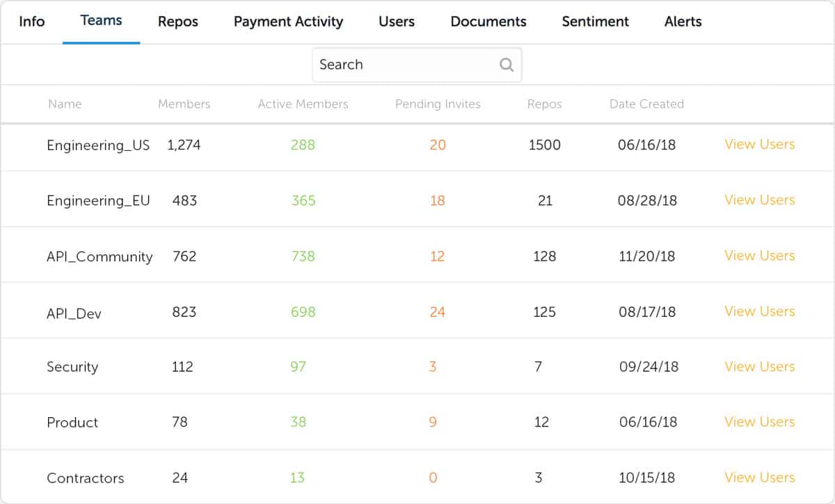Screen dimensions: 835x504
Task: Click repos count 1500
Action: (545, 145)
